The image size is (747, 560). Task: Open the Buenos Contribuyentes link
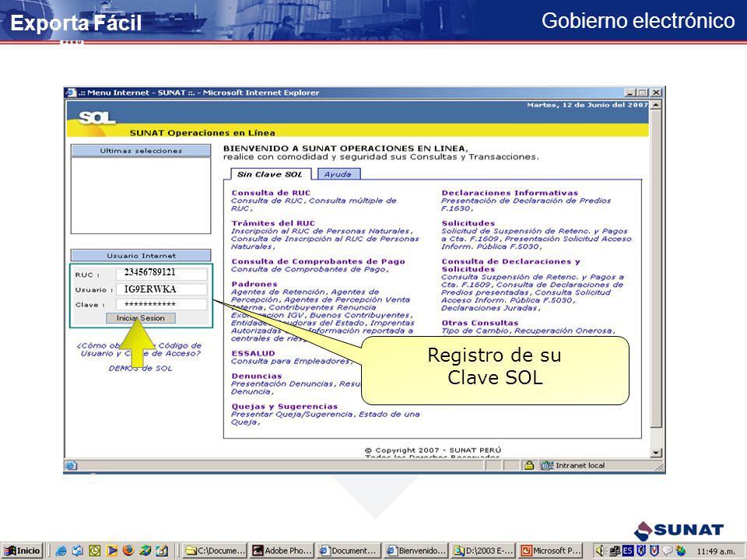pos(360,315)
